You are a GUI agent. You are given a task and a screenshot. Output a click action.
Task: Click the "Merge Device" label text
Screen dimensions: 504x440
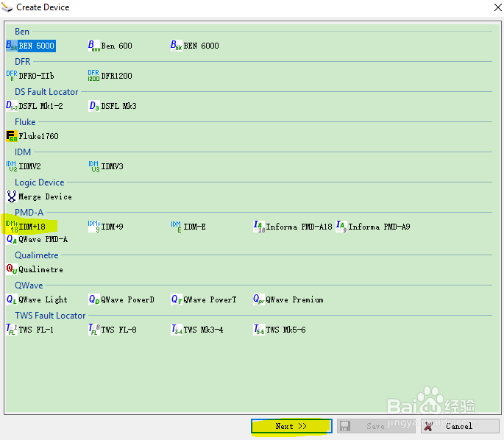coord(46,196)
